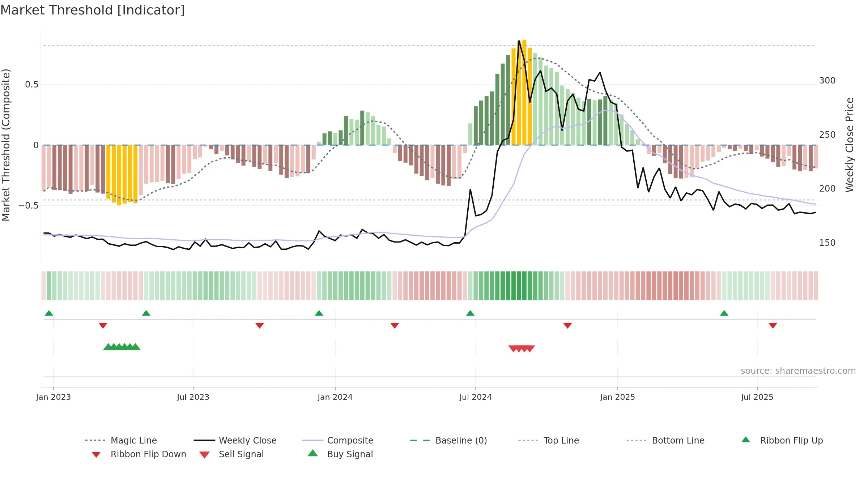Click the red flip-down marker near Sep 2023
The height and width of the screenshot is (488, 868).
pos(260,326)
